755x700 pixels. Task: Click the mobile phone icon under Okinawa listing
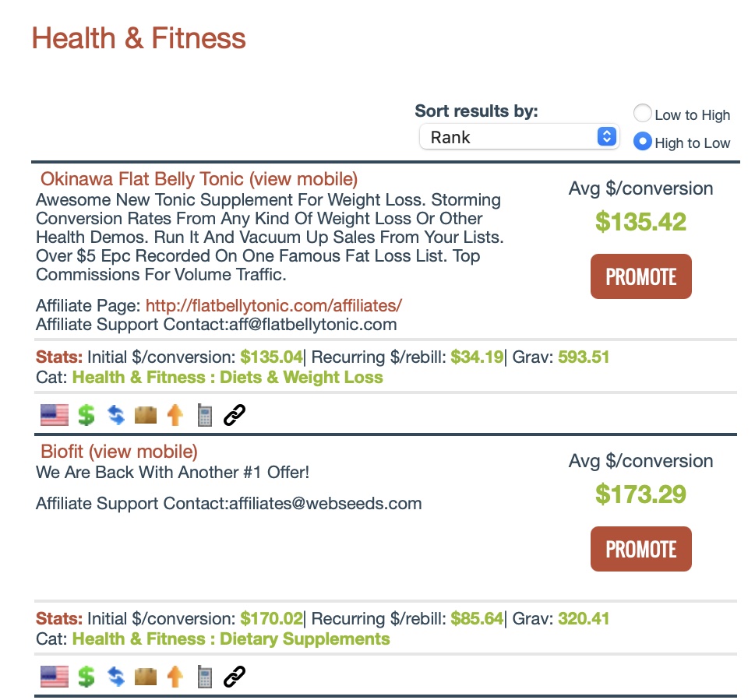(205, 416)
